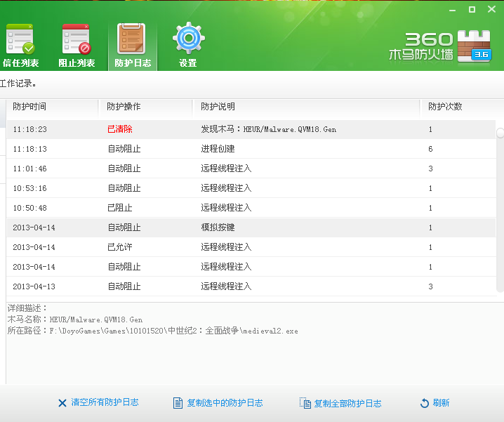Sort by the 防护次数 column header
The height and width of the screenshot is (422, 504).
445,107
